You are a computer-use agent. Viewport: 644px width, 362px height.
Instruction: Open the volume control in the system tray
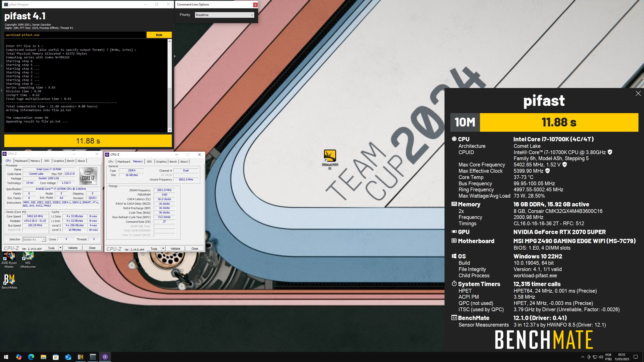(601, 357)
